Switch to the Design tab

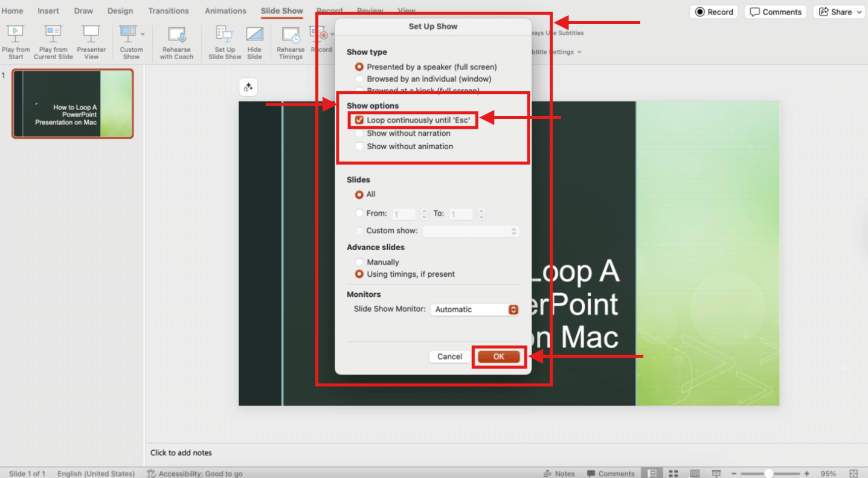click(120, 11)
